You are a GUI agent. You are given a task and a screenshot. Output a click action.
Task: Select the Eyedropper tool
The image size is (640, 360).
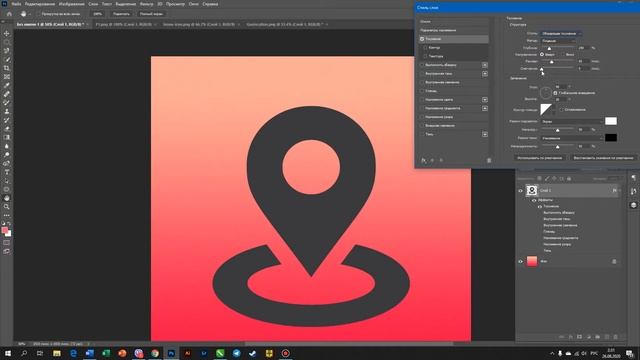tap(7, 85)
